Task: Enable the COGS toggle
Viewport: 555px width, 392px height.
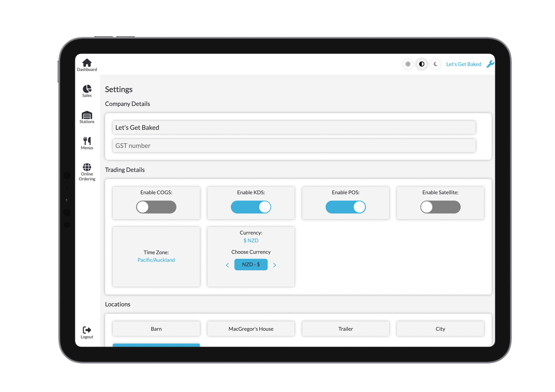Action: tap(156, 207)
